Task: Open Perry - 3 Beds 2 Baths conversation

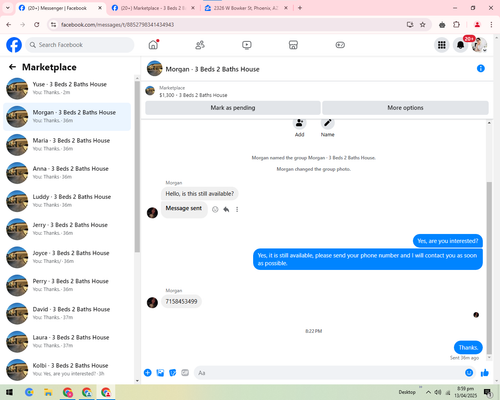Action: tap(67, 285)
